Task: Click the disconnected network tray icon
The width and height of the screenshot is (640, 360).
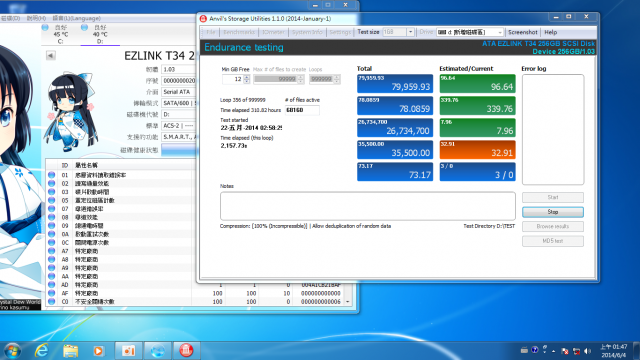Action: pos(576,351)
